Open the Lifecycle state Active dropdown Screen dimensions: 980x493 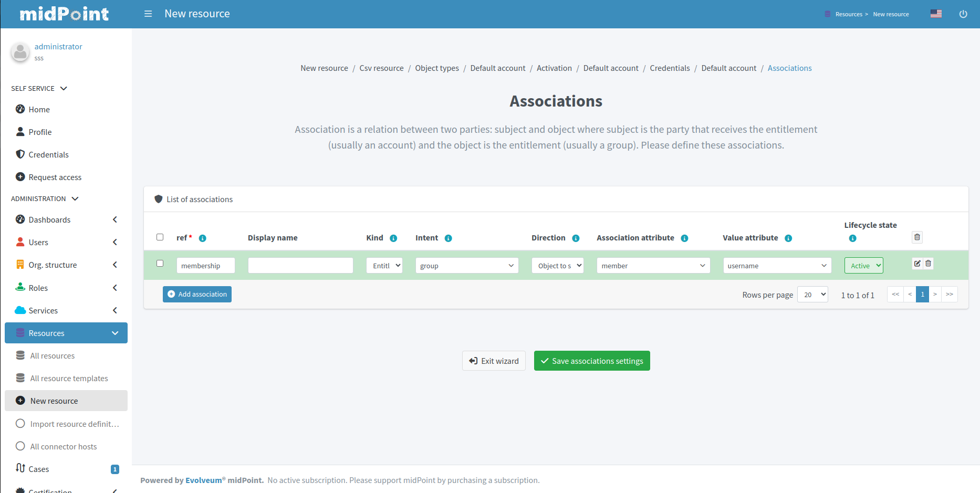point(863,266)
